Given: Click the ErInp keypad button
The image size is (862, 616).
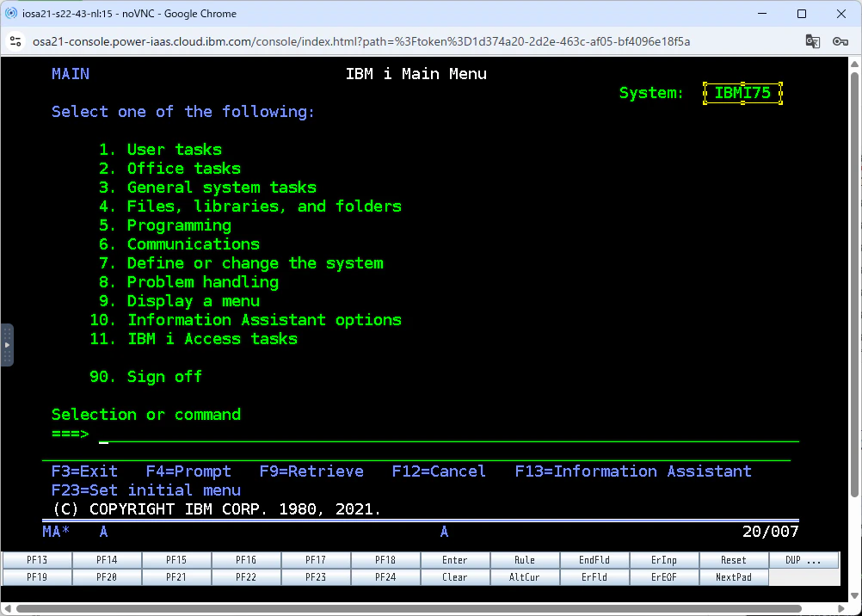Looking at the screenshot, I should tap(664, 560).
